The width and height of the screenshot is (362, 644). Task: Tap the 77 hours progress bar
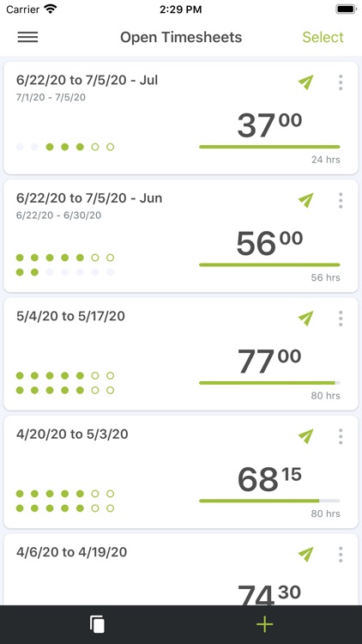pos(269,383)
